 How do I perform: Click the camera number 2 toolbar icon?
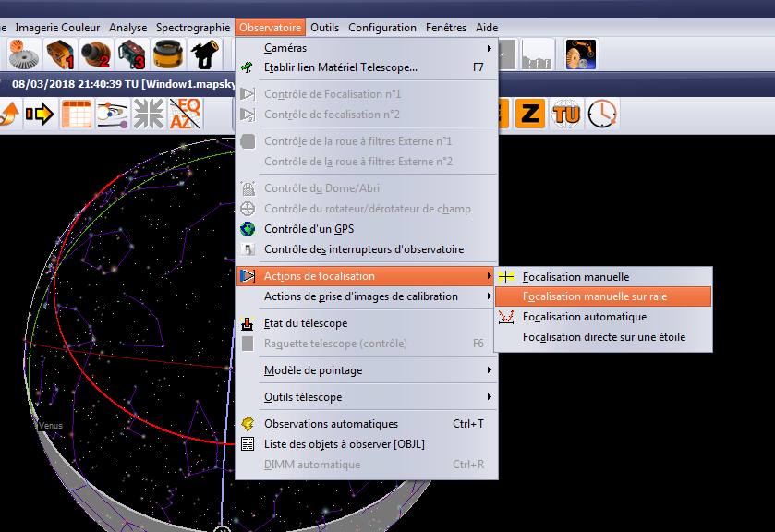click(95, 54)
